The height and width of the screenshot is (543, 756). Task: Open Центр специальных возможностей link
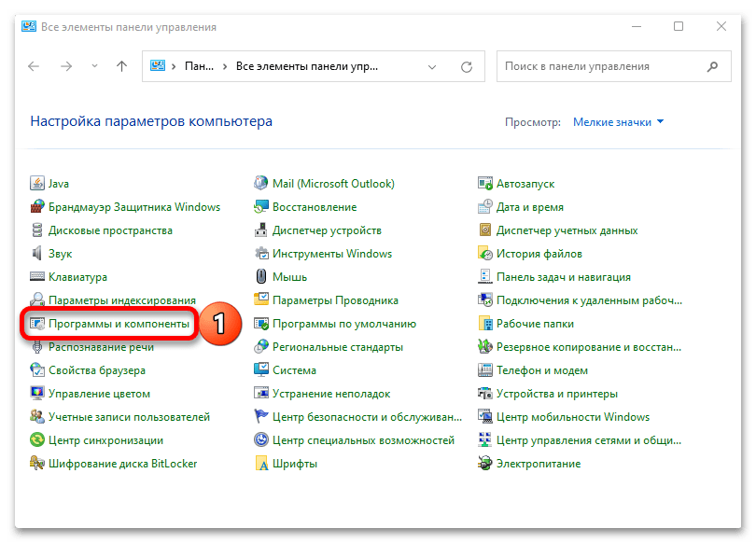point(363,439)
